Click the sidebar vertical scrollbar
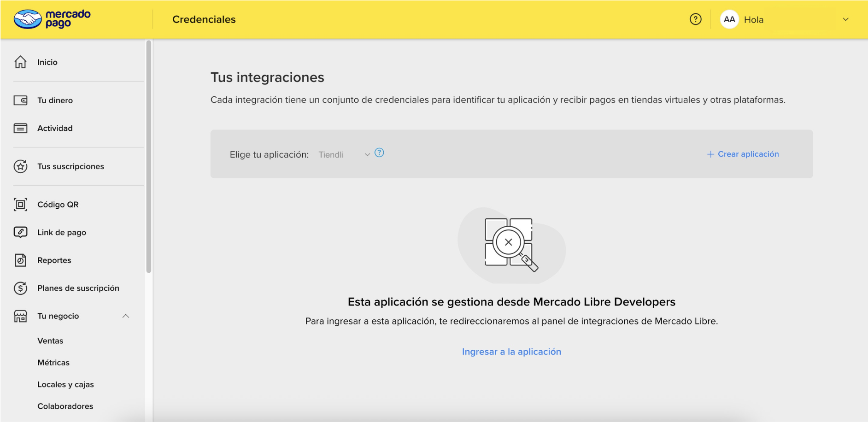 (148, 157)
